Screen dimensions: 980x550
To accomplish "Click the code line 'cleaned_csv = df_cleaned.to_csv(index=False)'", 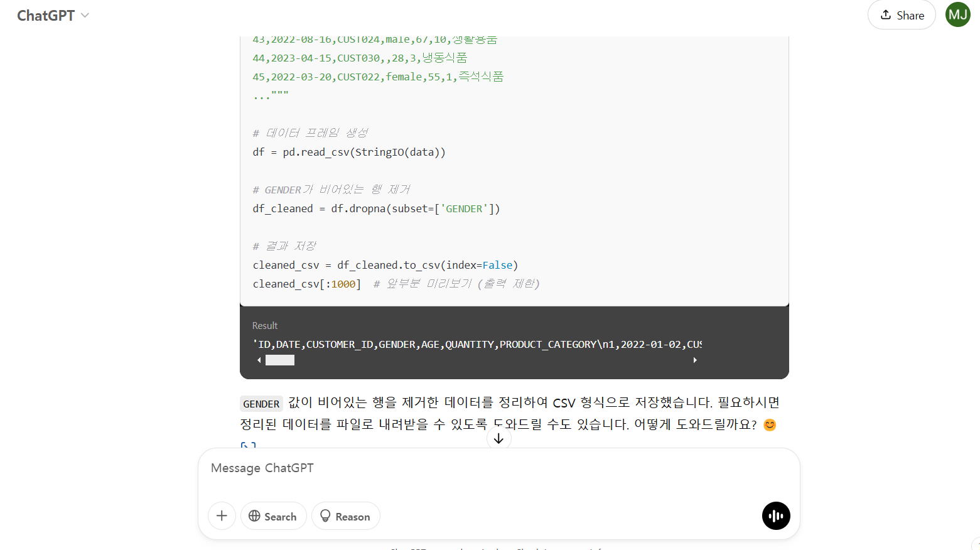I will coord(385,265).
